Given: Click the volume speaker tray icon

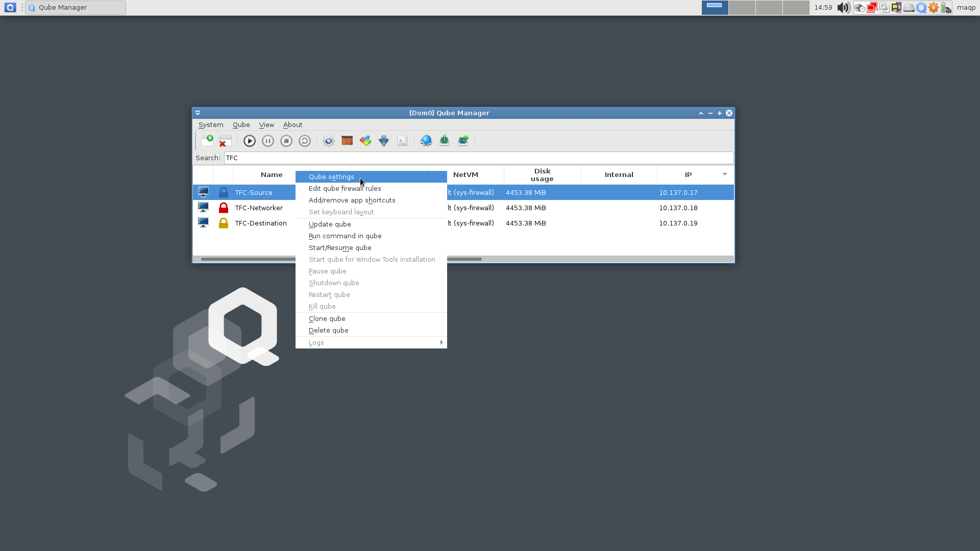Looking at the screenshot, I should coord(843,8).
